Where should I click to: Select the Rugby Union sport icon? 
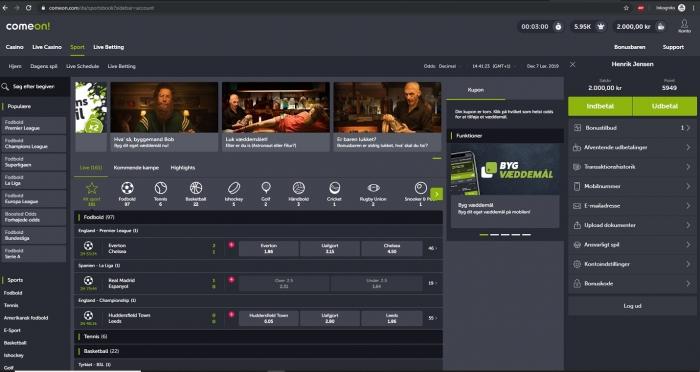coord(373,188)
